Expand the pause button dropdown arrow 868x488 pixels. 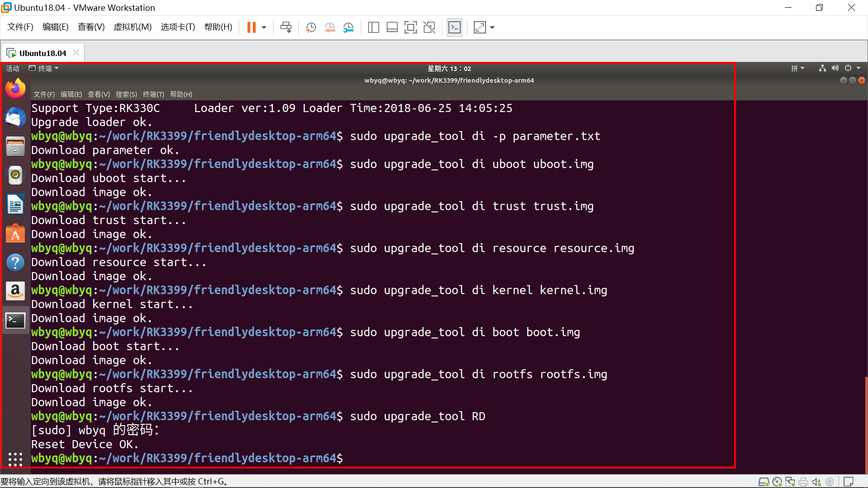pyautogui.click(x=264, y=28)
